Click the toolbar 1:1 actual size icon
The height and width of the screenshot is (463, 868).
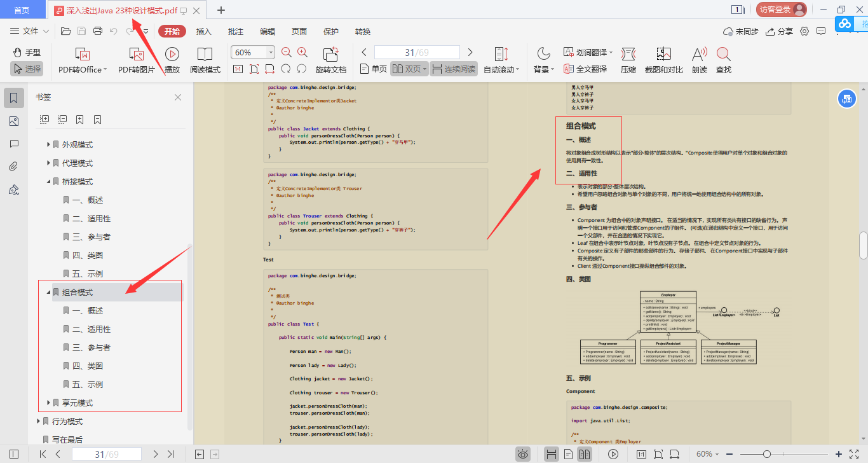point(238,69)
